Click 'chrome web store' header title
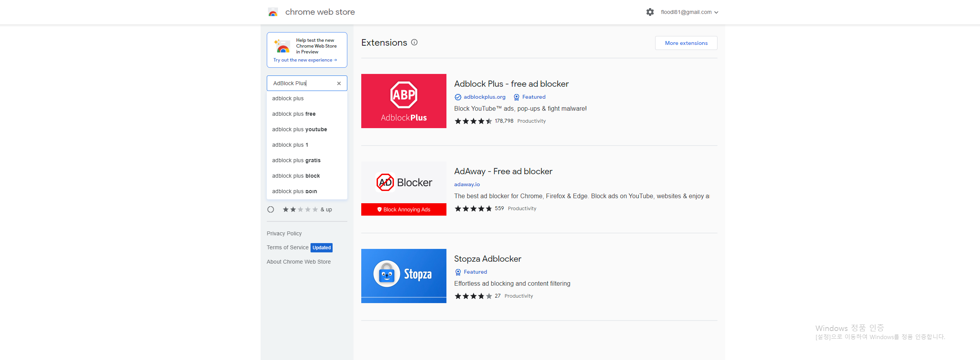This screenshot has width=980, height=360. coord(320,12)
